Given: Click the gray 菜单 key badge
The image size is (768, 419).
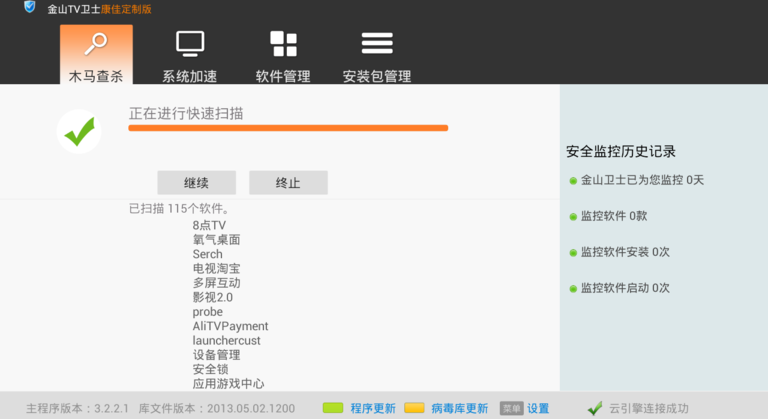Looking at the screenshot, I should 512,408.
